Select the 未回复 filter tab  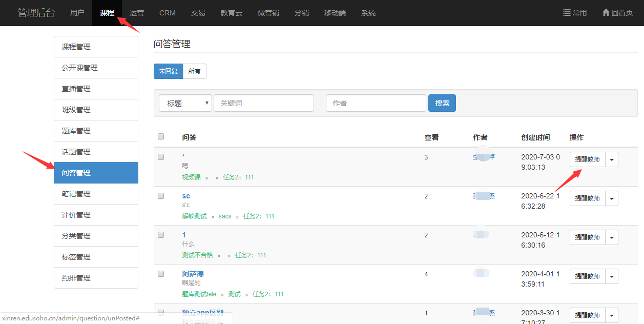[168, 71]
